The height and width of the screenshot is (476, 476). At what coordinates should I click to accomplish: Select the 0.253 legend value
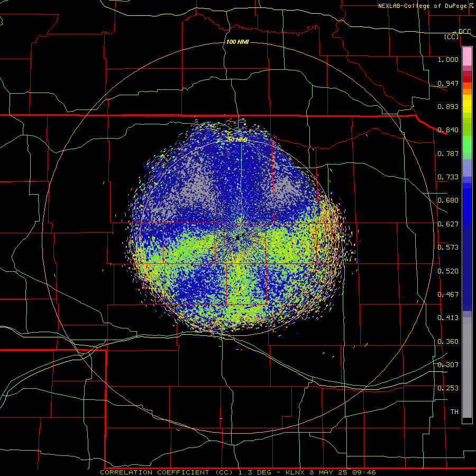448,388
